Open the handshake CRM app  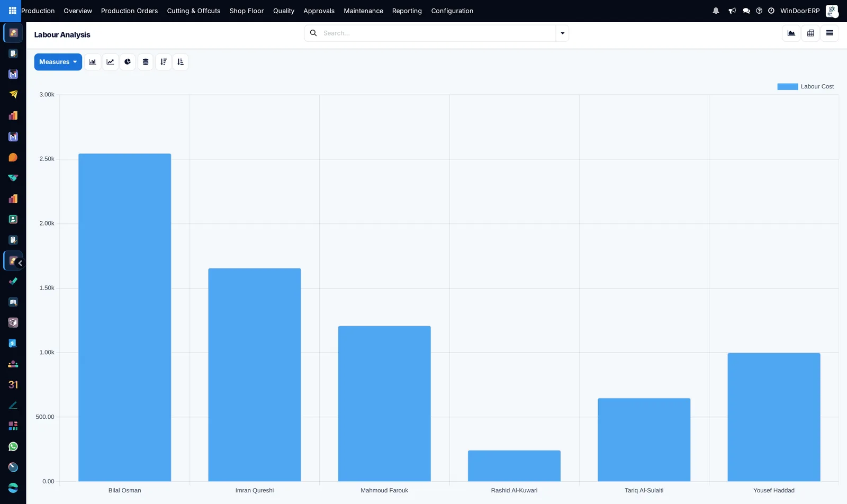point(13,178)
